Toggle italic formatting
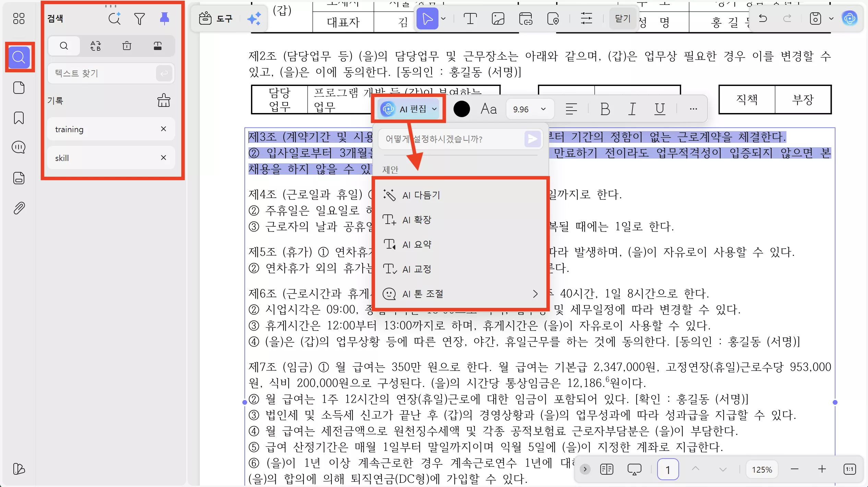The height and width of the screenshot is (487, 868). (x=632, y=109)
